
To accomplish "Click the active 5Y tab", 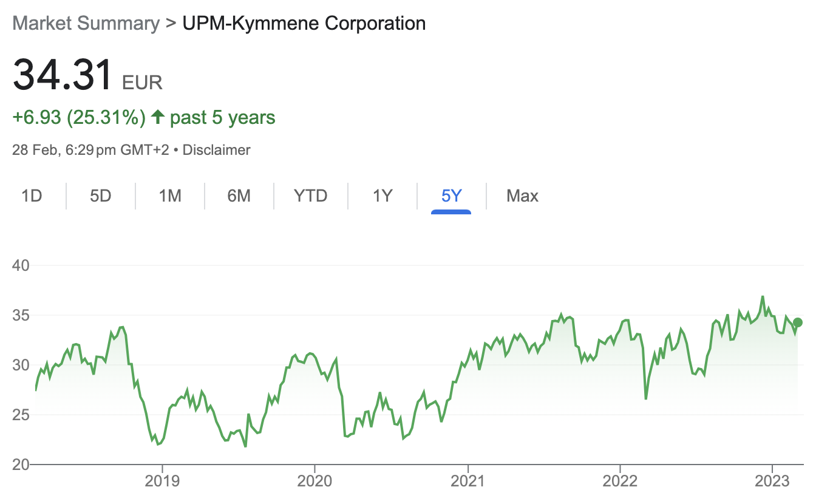I will point(452,196).
